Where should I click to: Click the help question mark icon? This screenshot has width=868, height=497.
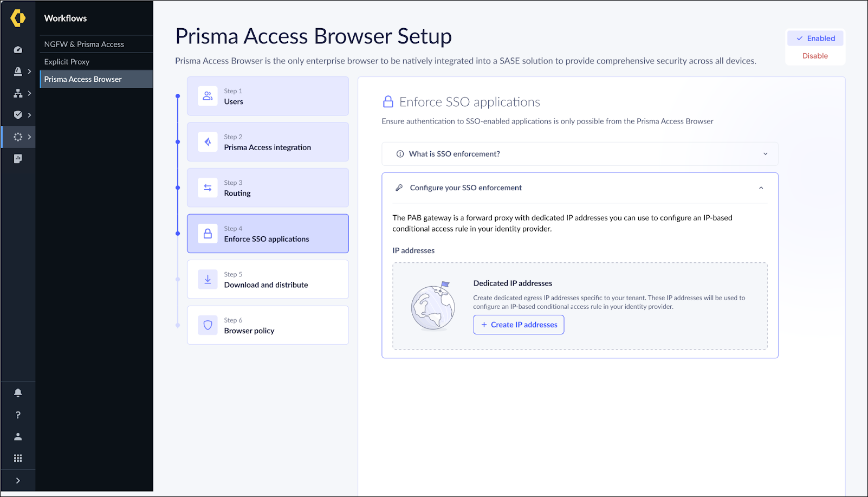pyautogui.click(x=18, y=415)
